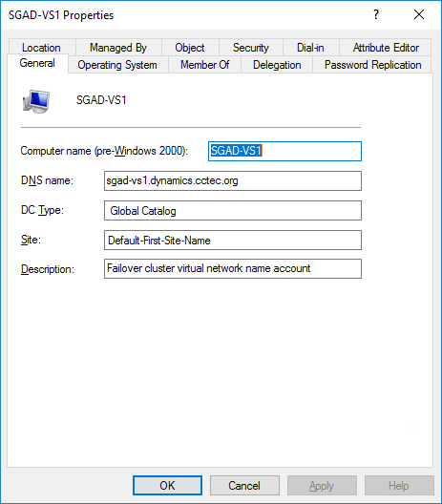View the Delegation tab
Viewport: 442px width, 504px height.
click(277, 65)
